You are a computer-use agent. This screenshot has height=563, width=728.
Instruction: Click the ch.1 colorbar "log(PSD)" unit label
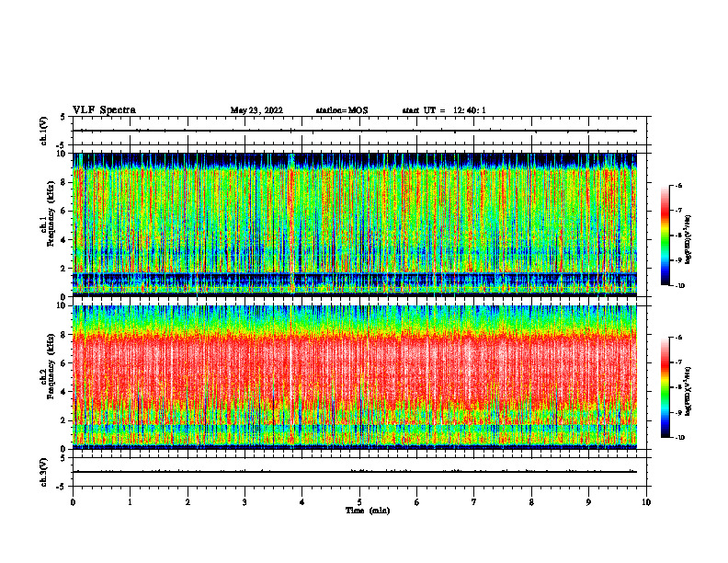coord(688,239)
